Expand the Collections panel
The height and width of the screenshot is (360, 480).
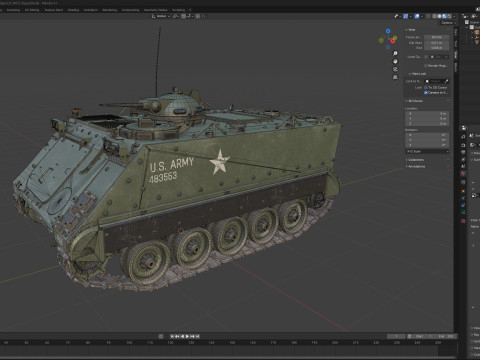click(x=415, y=160)
